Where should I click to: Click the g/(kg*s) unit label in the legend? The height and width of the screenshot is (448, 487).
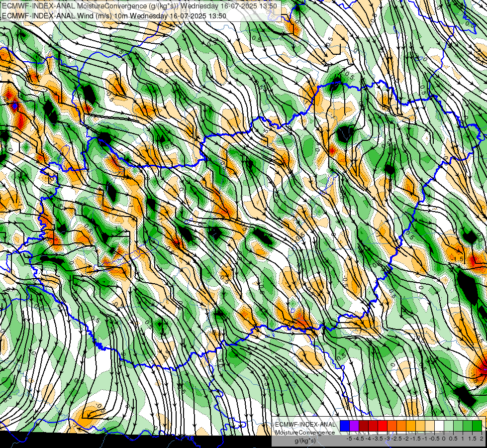pos(305,441)
